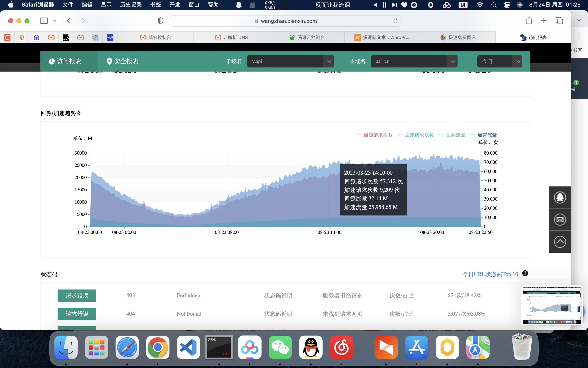Image resolution: width=588 pixels, height=368 pixels.
Task: Switch to 腾讯云控制台 tab
Action: (307, 37)
